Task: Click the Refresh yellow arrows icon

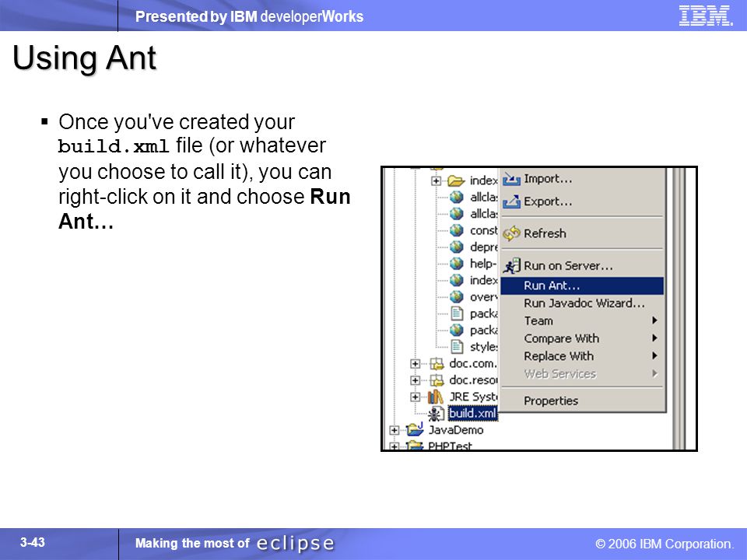Action: coord(512,233)
